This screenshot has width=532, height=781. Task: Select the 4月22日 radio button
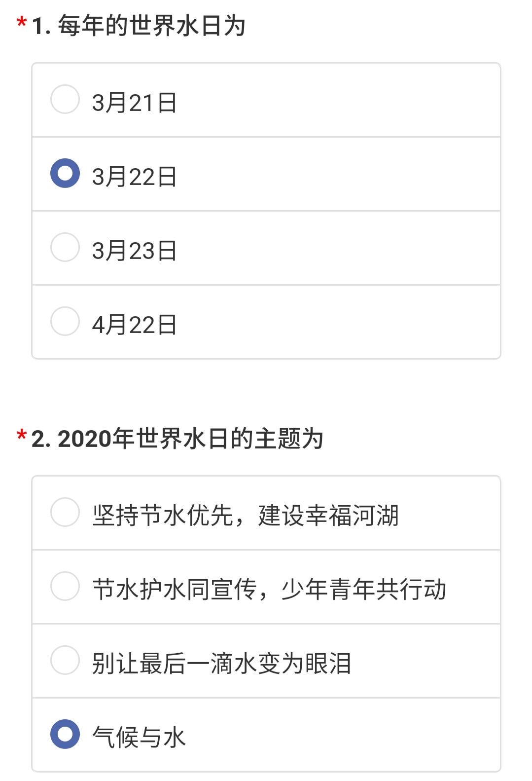tap(65, 321)
